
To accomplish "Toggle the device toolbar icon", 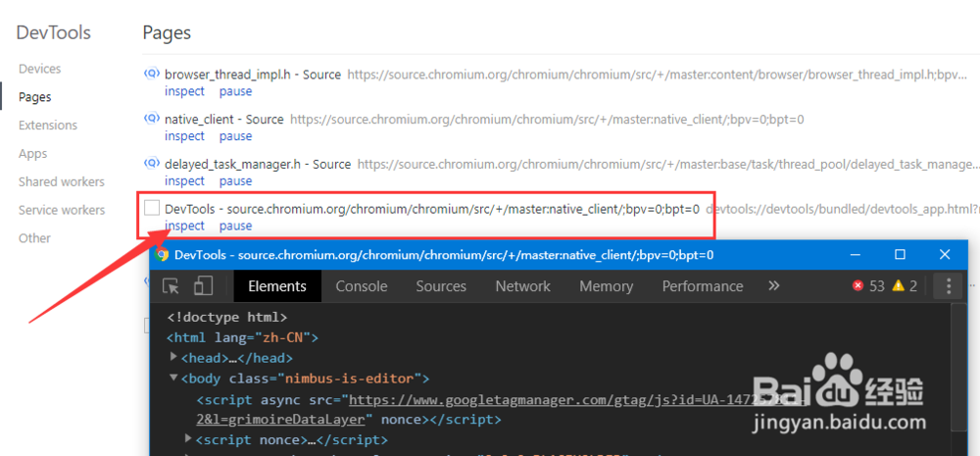I will tap(203, 286).
